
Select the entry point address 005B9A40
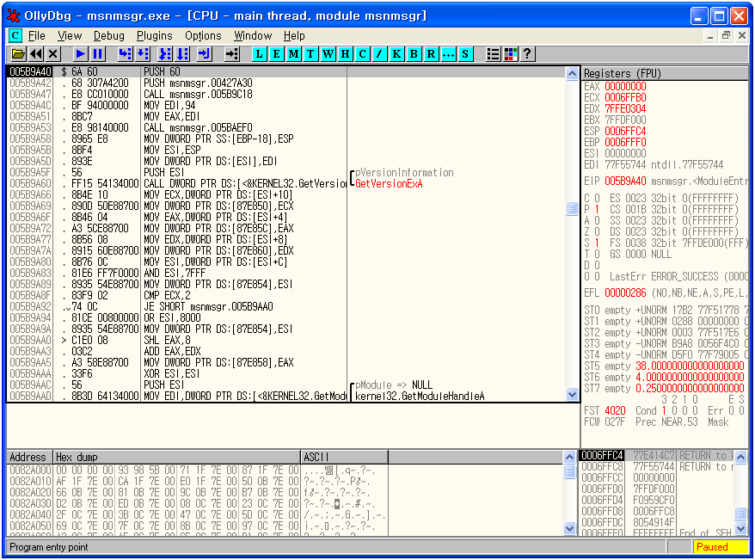tap(30, 71)
